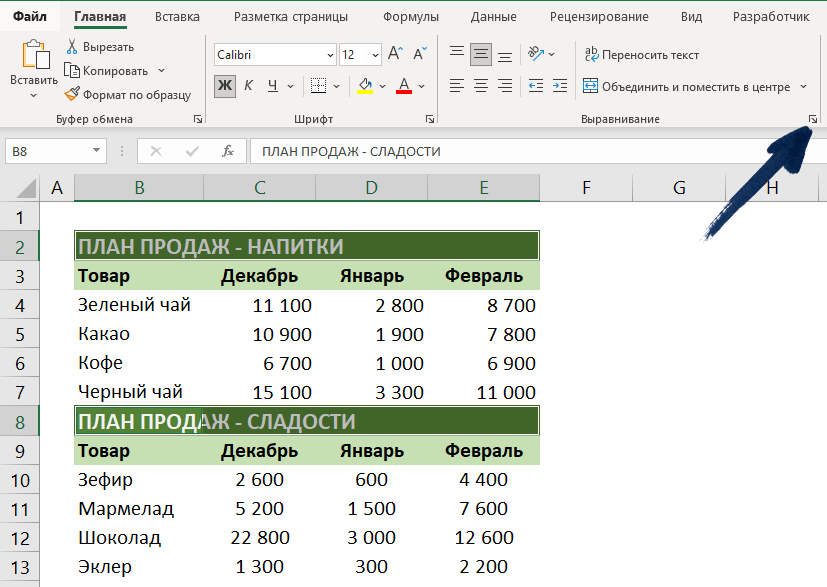Switch to the Формулы tab
Viewport: 827px width, 587px height.
pos(411,17)
